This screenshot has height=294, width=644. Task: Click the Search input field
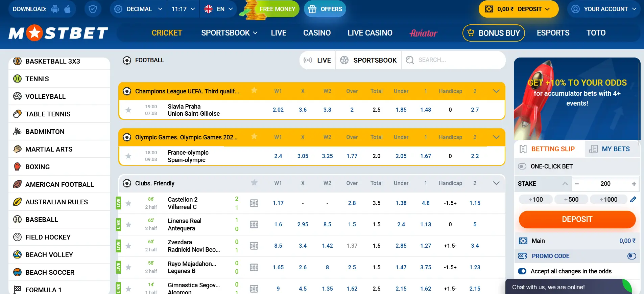(453, 60)
